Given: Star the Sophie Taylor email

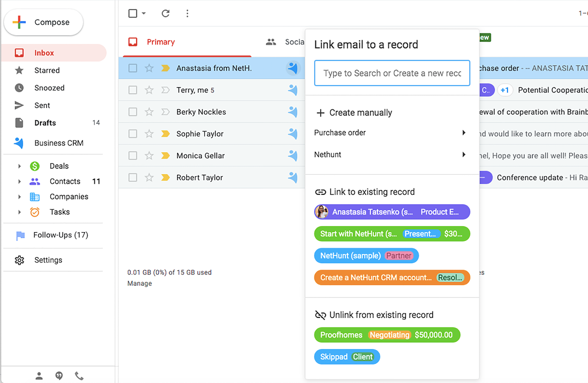Looking at the screenshot, I should [149, 134].
